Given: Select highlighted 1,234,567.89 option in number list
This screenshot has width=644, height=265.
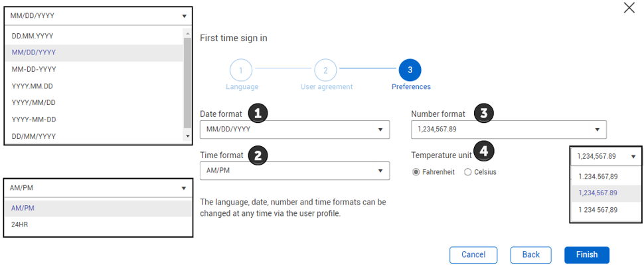Looking at the screenshot, I should tap(606, 193).
